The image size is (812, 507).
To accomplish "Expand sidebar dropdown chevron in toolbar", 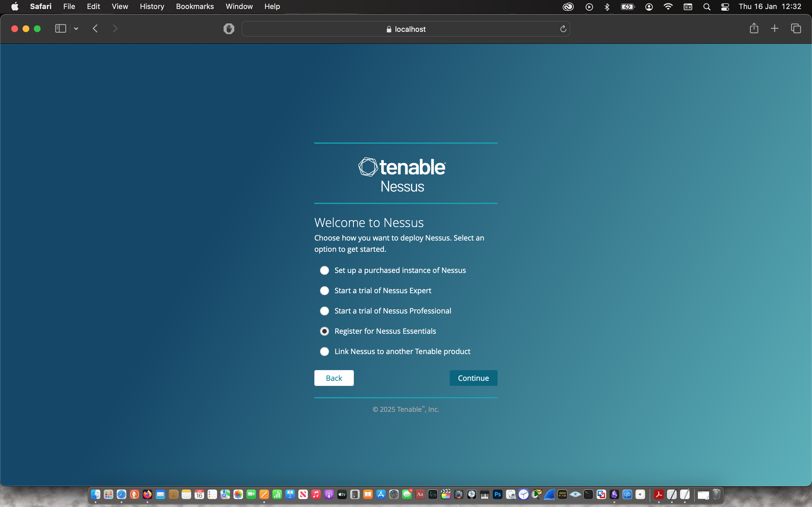I will (76, 29).
